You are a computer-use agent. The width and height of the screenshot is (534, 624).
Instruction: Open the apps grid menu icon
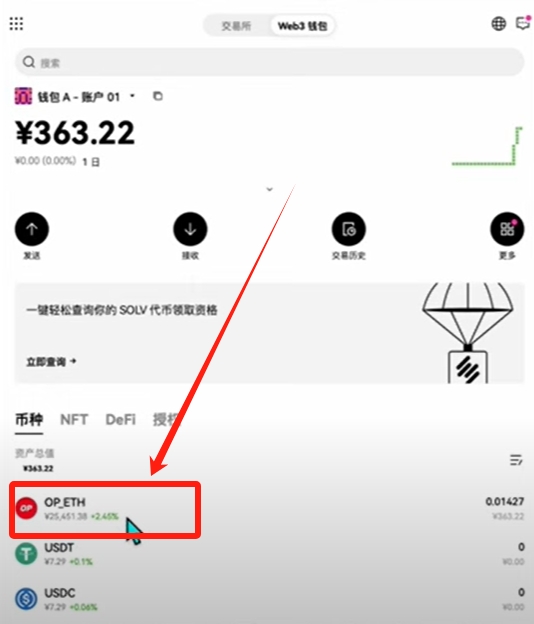tap(16, 24)
